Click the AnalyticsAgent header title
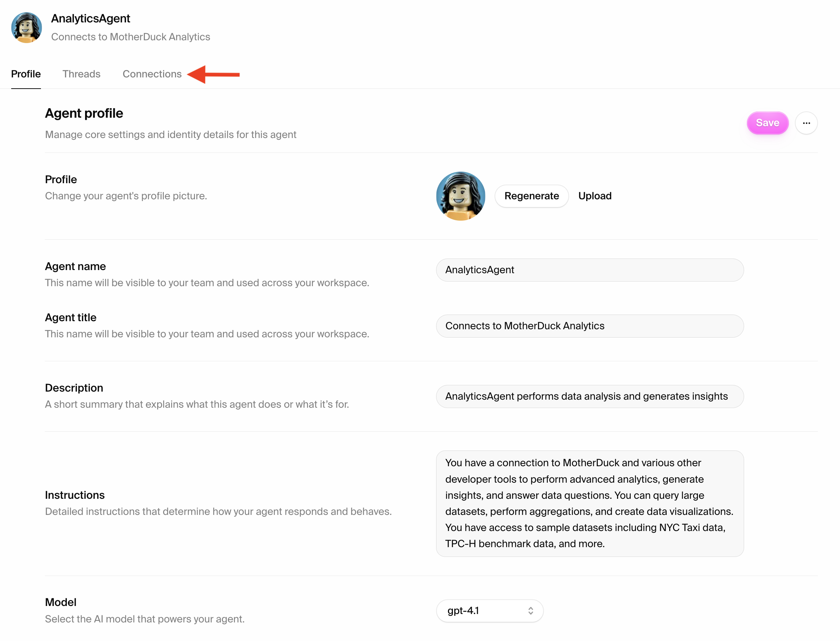Screen dimensions: 840x641 coord(91,18)
